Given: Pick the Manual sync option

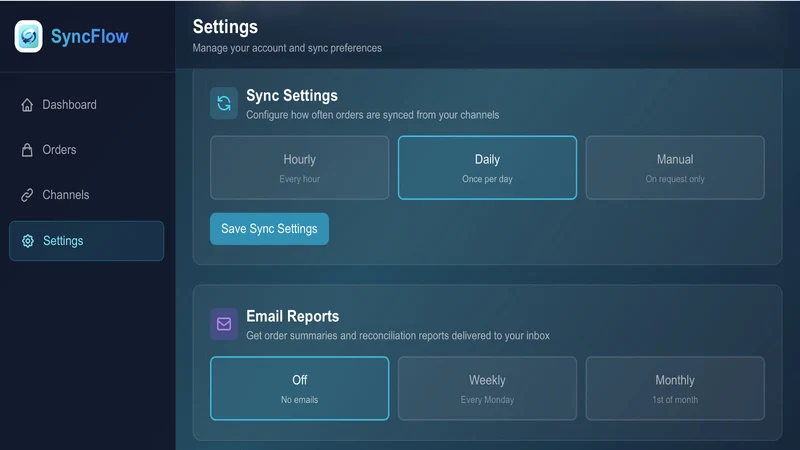Looking at the screenshot, I should coord(675,167).
